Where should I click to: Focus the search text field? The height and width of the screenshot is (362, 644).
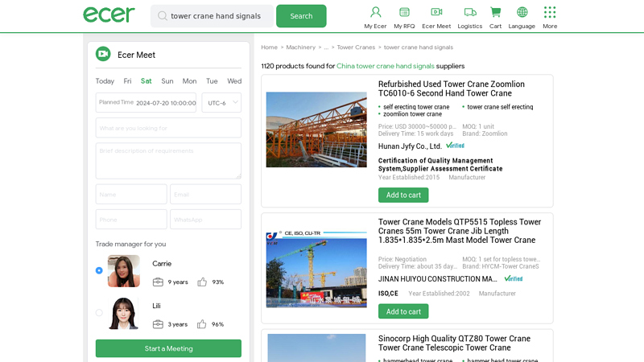216,16
